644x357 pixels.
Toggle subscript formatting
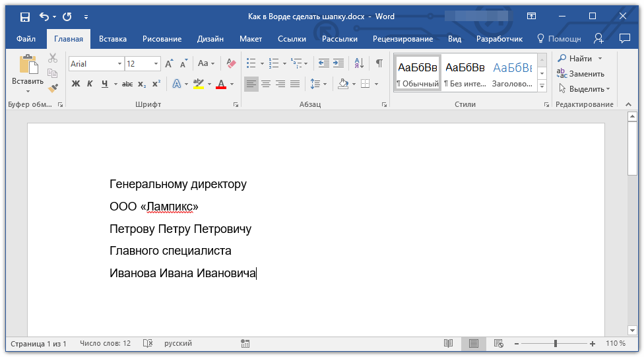tap(142, 84)
